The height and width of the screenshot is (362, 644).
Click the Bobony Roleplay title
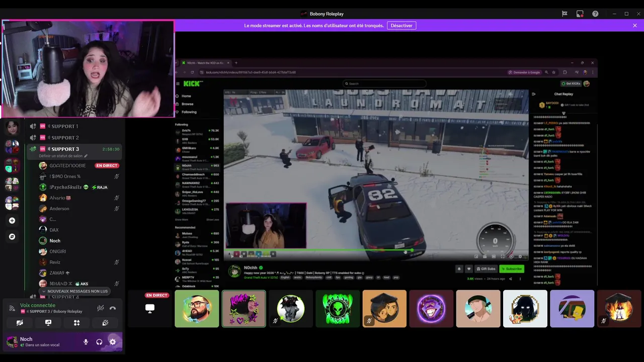pyautogui.click(x=327, y=14)
